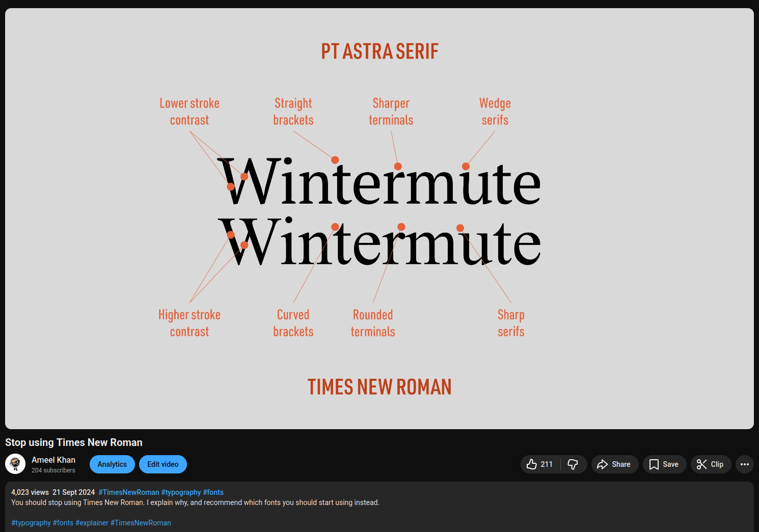This screenshot has height=532, width=759.
Task: Open the three-dot more actions menu
Action: [745, 464]
